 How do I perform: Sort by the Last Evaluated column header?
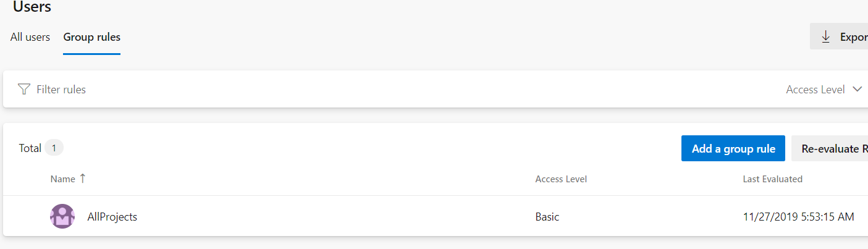point(772,179)
